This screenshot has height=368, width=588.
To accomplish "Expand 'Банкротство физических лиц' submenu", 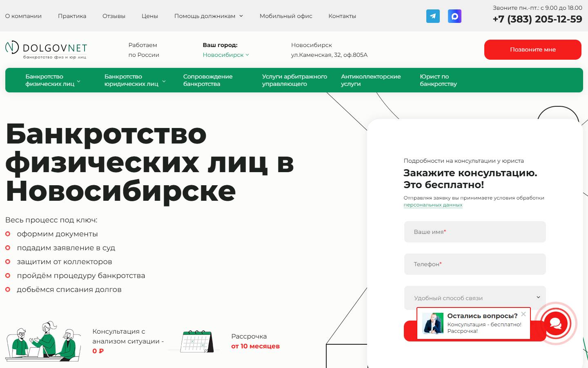I will (x=53, y=80).
